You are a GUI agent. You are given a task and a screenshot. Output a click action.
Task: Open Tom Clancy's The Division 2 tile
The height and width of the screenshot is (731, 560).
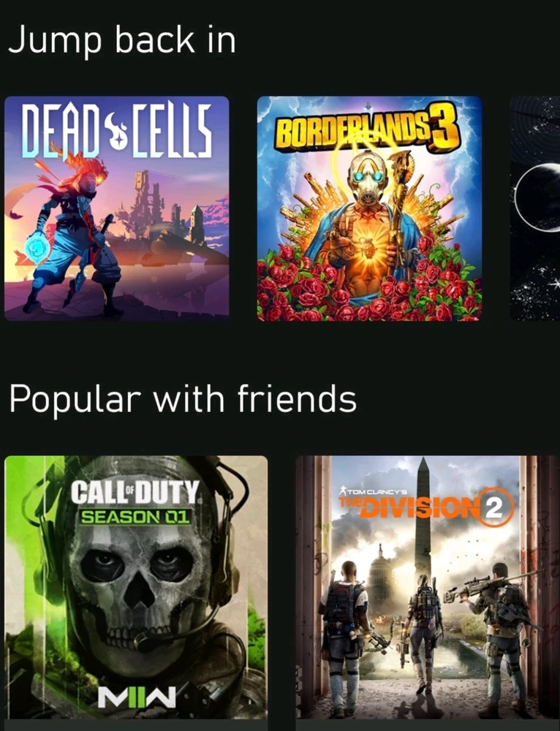pos(428,588)
